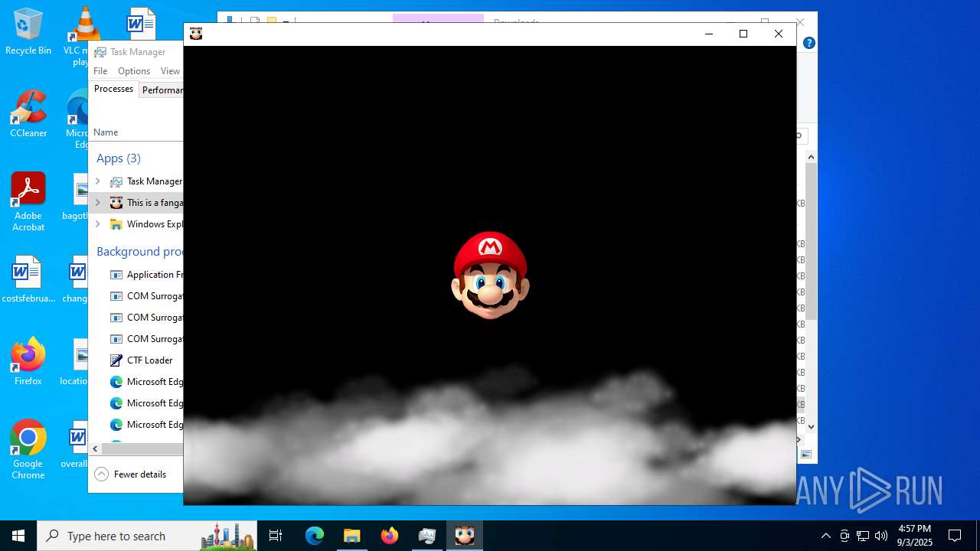Select the Application Frame Host process
Image resolution: width=980 pixels, height=551 pixels.
(x=145, y=275)
